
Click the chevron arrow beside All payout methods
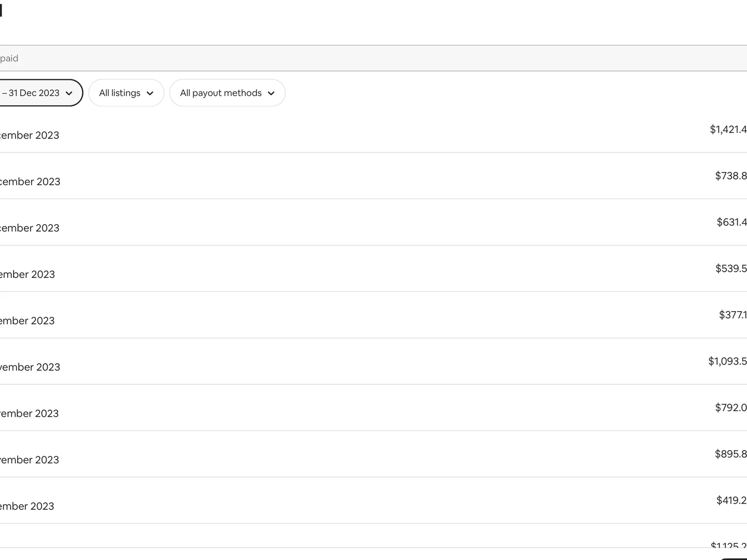point(271,93)
